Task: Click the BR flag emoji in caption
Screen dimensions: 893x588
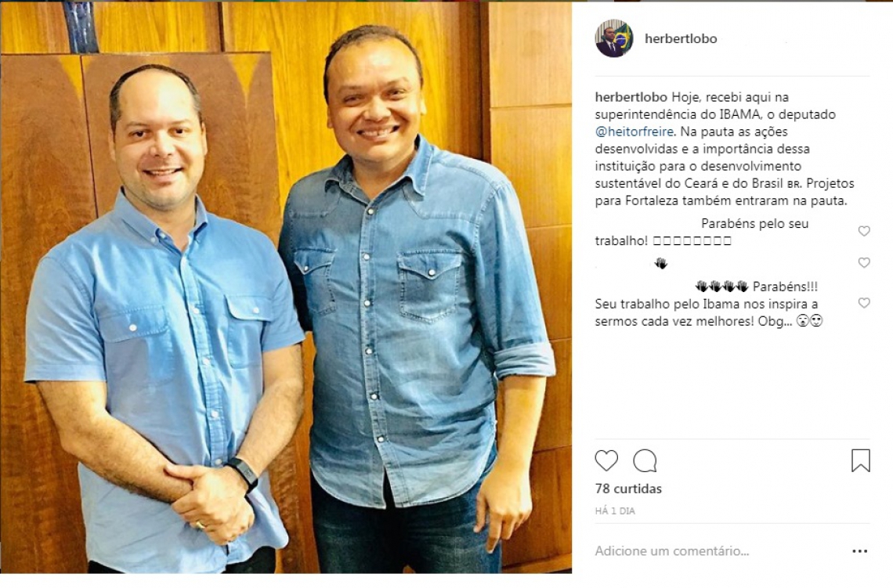Action: point(794,185)
